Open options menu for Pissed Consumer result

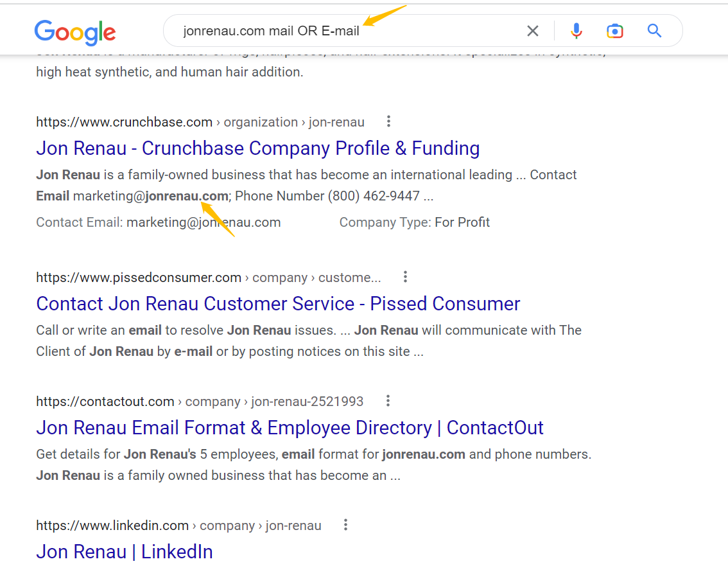point(405,277)
